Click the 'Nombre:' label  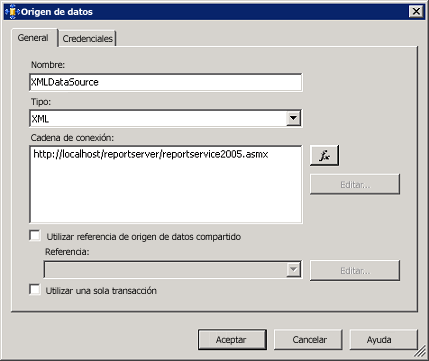click(48, 65)
